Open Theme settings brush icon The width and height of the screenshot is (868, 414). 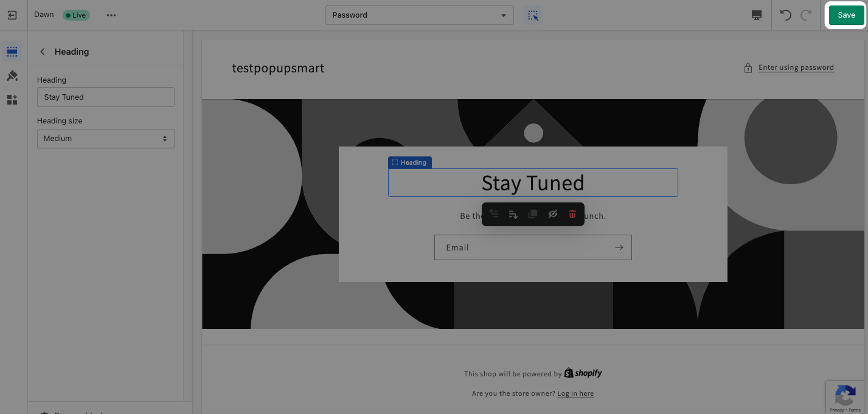tap(12, 76)
